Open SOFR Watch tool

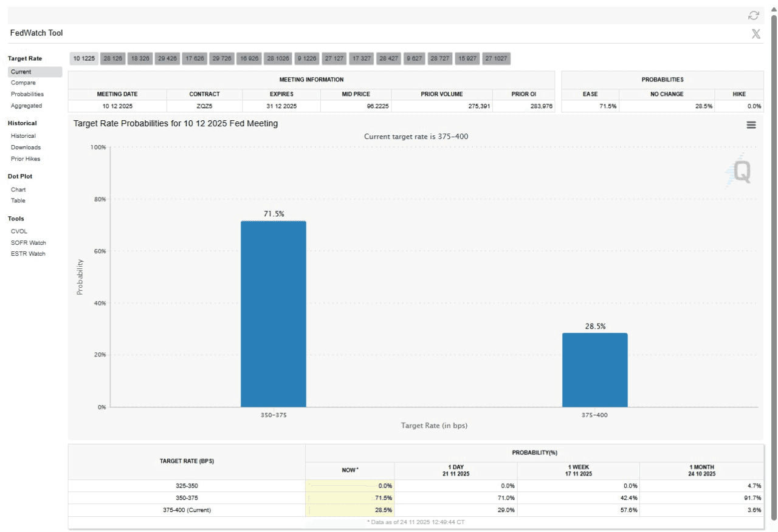pos(28,243)
